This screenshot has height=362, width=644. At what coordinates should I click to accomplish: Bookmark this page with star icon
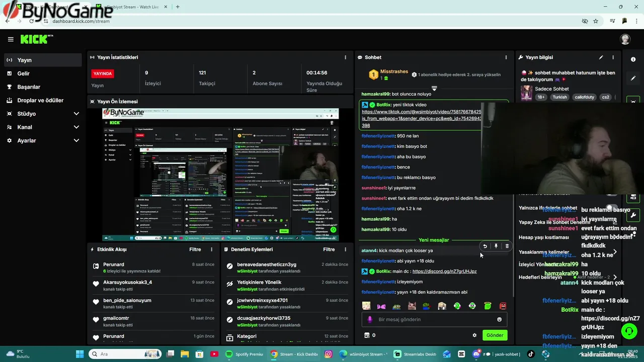point(596,21)
